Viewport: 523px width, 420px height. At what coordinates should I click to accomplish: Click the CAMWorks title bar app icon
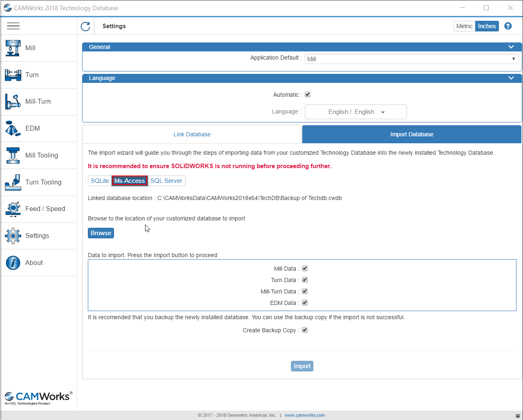(7, 8)
